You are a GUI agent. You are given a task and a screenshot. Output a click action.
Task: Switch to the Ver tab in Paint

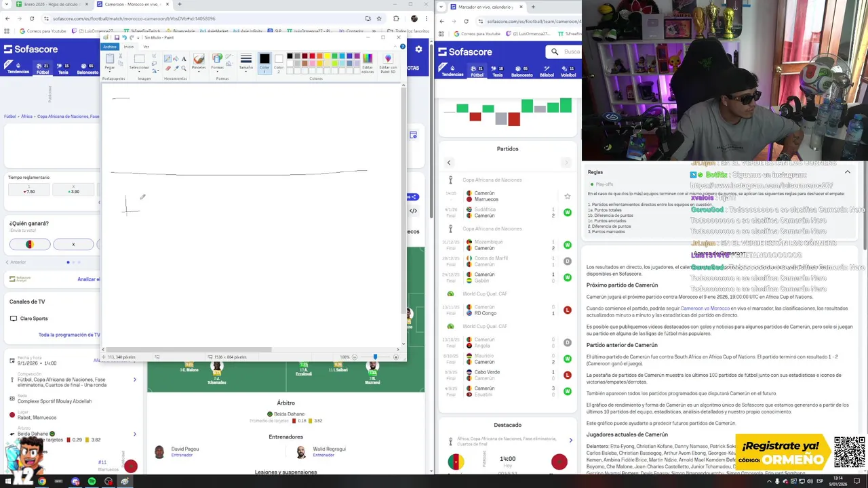(x=146, y=47)
